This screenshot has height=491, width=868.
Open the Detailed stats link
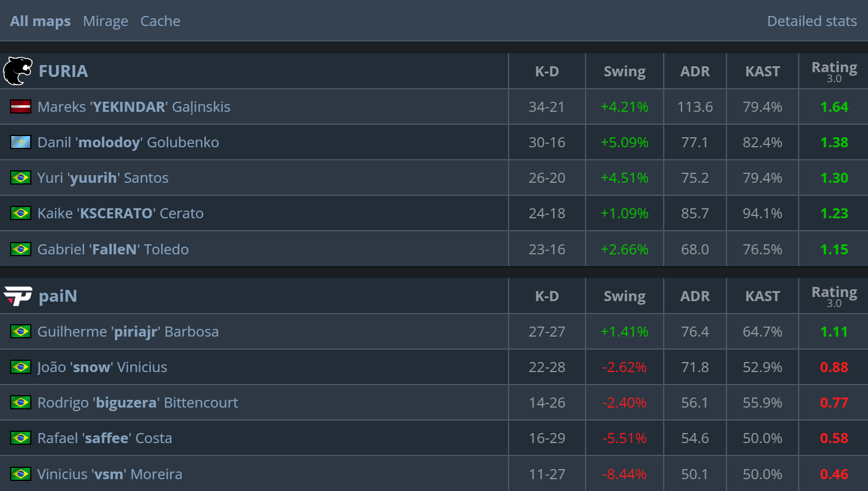[812, 21]
